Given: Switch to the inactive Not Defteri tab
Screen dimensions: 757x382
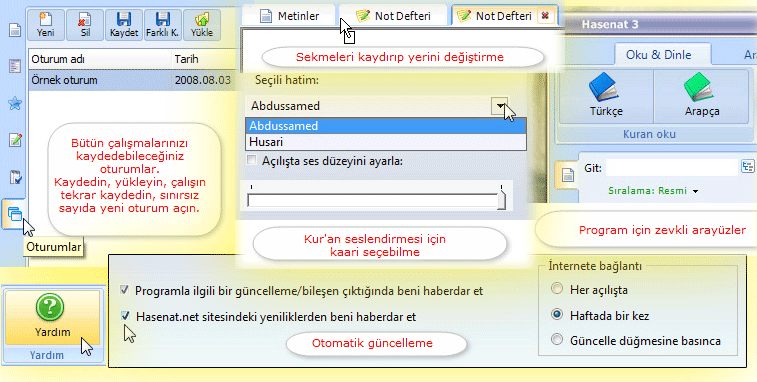Looking at the screenshot, I should click(x=393, y=16).
